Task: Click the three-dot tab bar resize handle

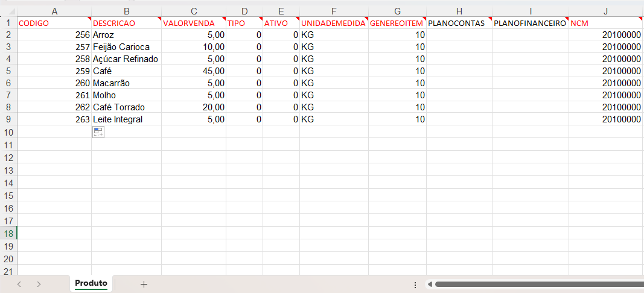Action: pyautogui.click(x=415, y=284)
